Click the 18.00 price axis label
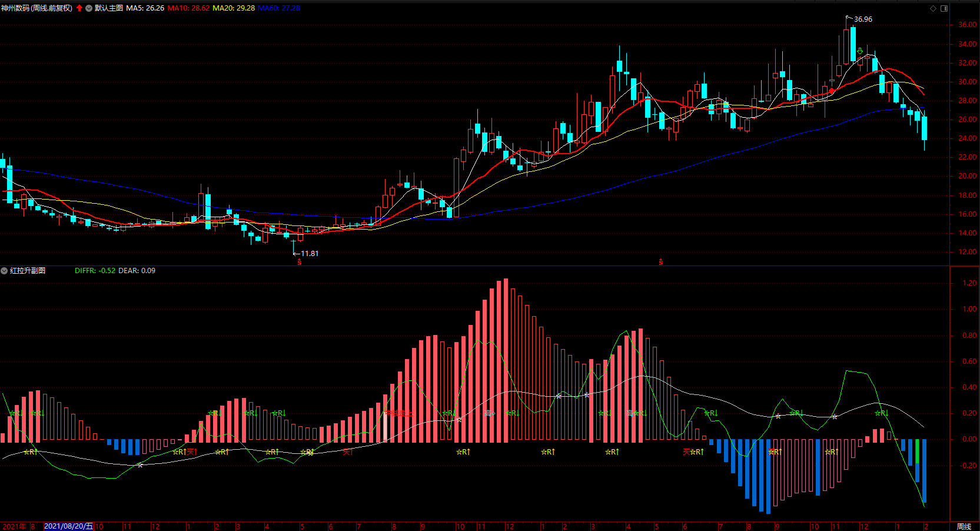Viewport: 980px width, 531px height. [968, 195]
